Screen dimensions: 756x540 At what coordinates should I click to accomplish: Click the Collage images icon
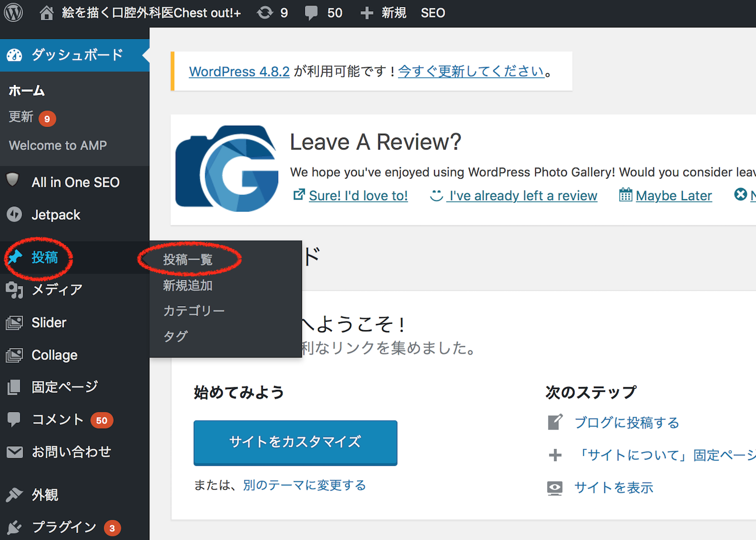point(15,355)
